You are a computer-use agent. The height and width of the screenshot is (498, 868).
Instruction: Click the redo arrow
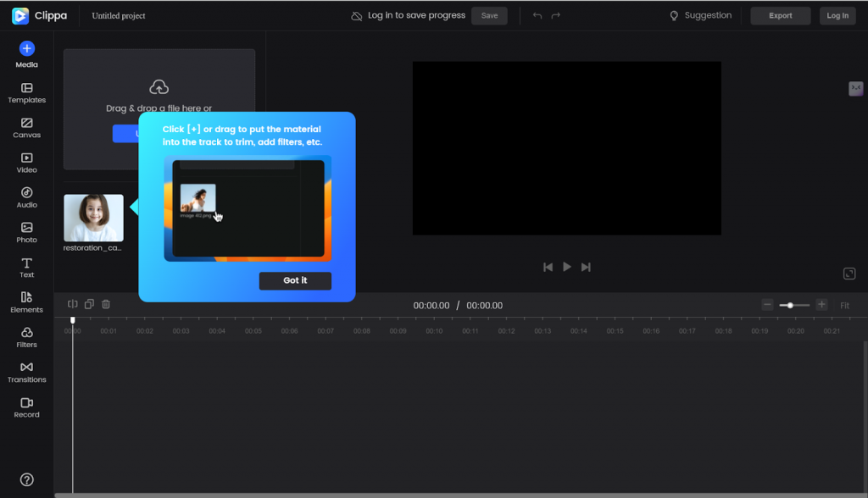pyautogui.click(x=556, y=15)
